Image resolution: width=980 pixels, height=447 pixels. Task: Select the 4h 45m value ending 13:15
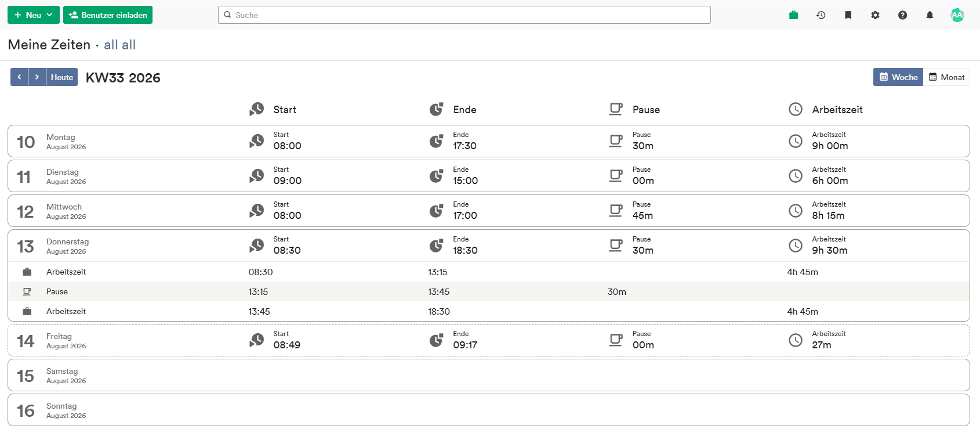(803, 272)
